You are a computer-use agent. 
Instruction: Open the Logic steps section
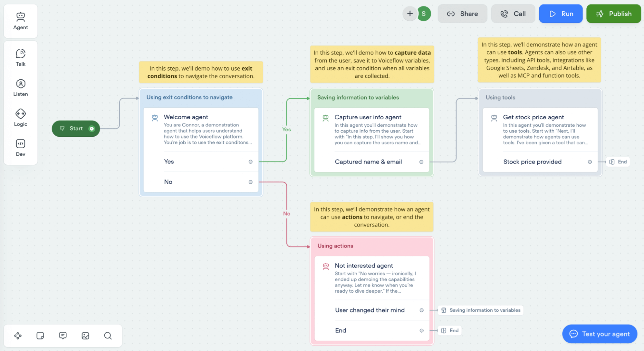pyautogui.click(x=20, y=117)
